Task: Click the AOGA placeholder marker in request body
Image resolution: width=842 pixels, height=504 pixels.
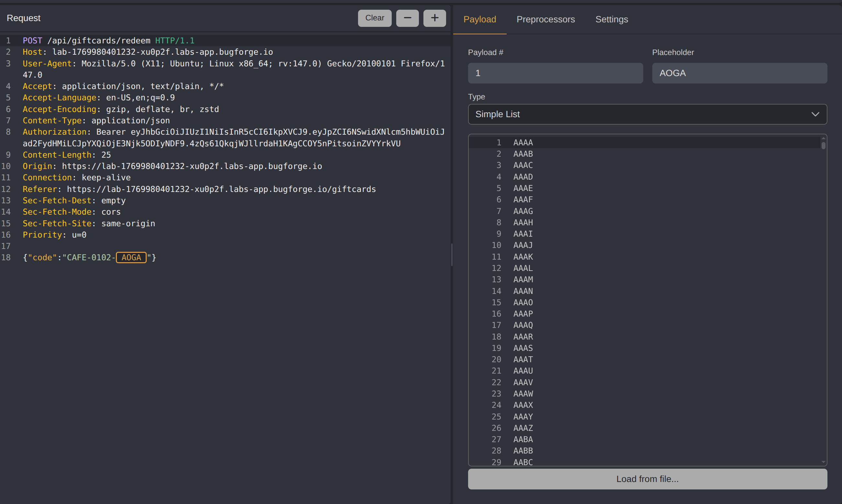Action: click(x=131, y=257)
